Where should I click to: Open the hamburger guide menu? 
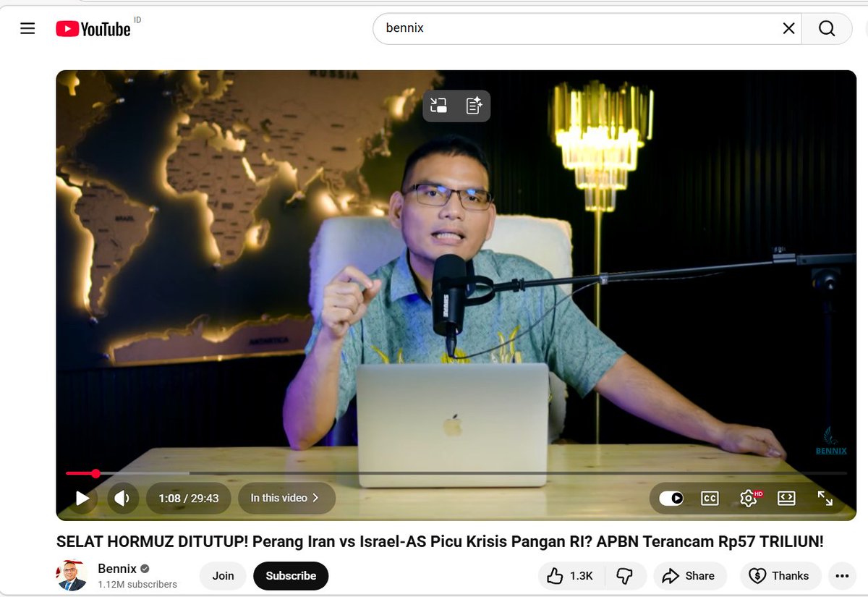[x=27, y=29]
